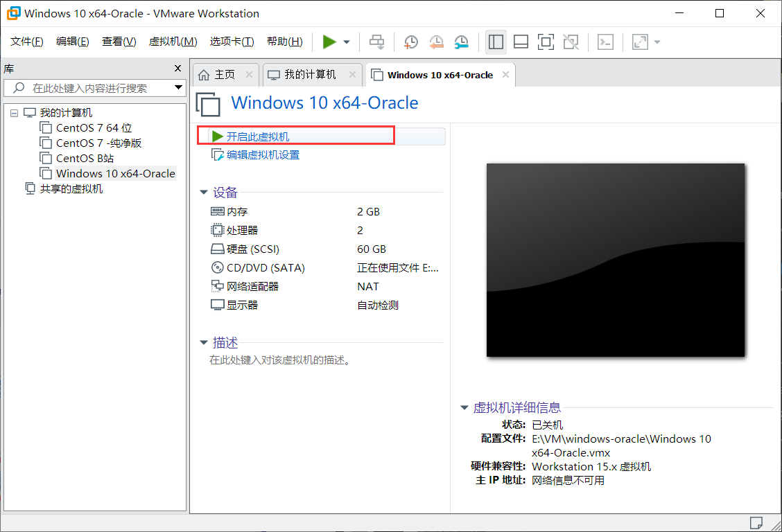This screenshot has height=532, width=782.
Task: Click the Unity mode toolbar icon
Action: 571,42
